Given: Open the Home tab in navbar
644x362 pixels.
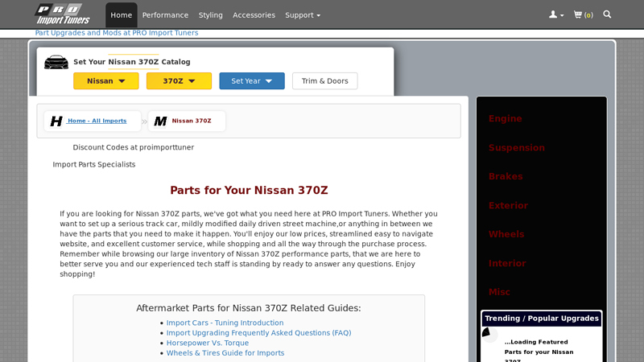Looking at the screenshot, I should click(x=122, y=15).
